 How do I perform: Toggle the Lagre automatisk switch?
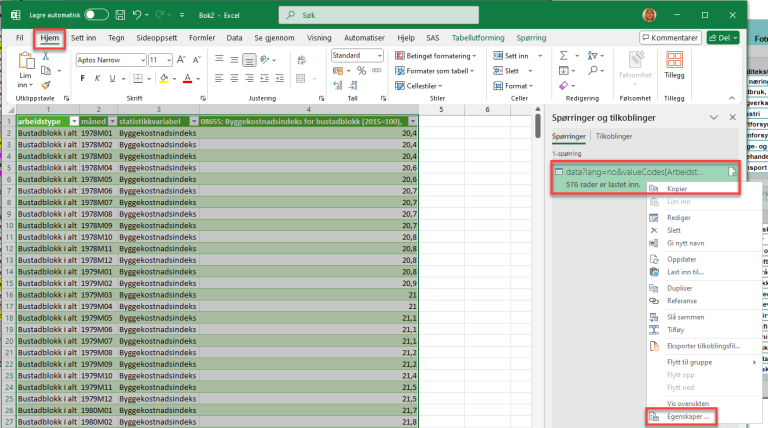(96, 15)
